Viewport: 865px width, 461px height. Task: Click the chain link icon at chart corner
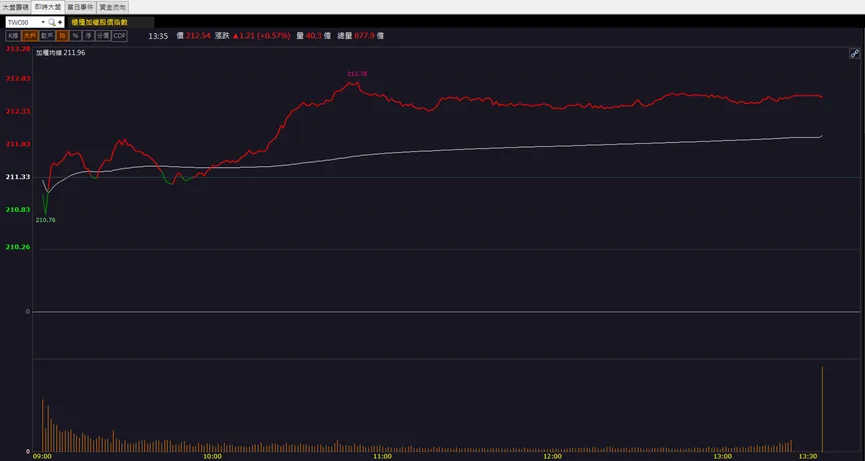[854, 53]
